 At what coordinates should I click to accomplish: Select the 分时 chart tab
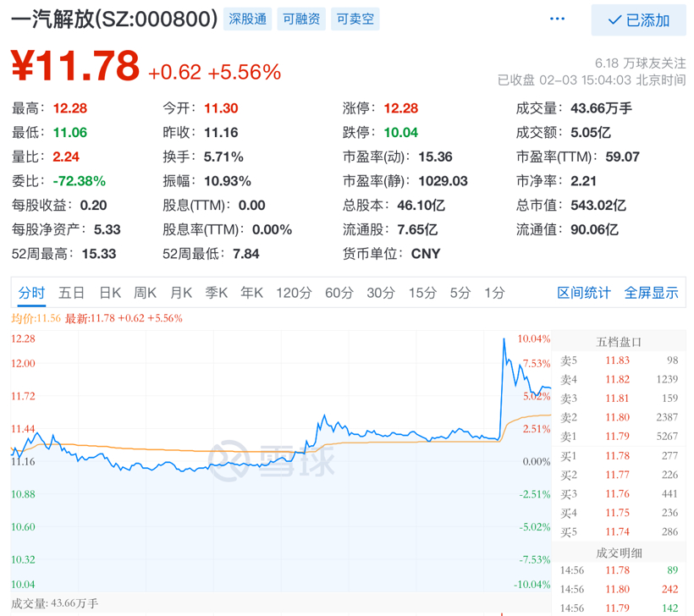(x=31, y=293)
